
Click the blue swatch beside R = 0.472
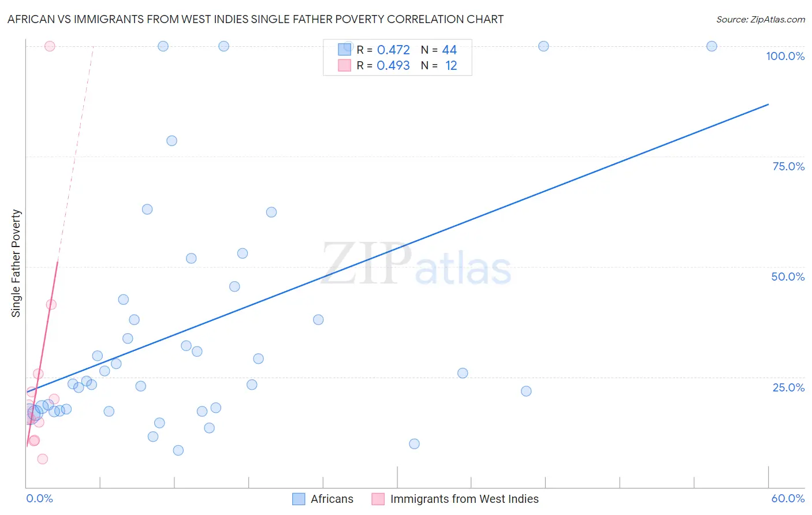(345, 50)
